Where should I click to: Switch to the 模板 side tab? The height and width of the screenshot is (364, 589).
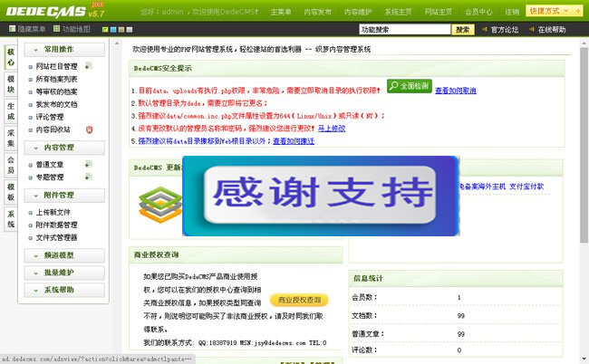(11, 192)
